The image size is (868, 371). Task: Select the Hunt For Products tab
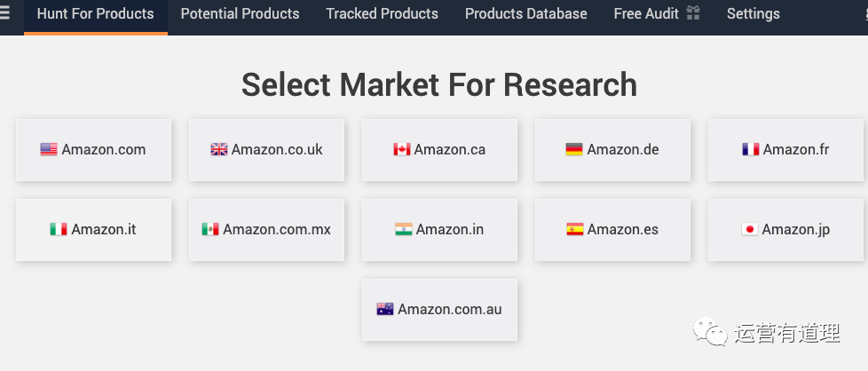95,14
